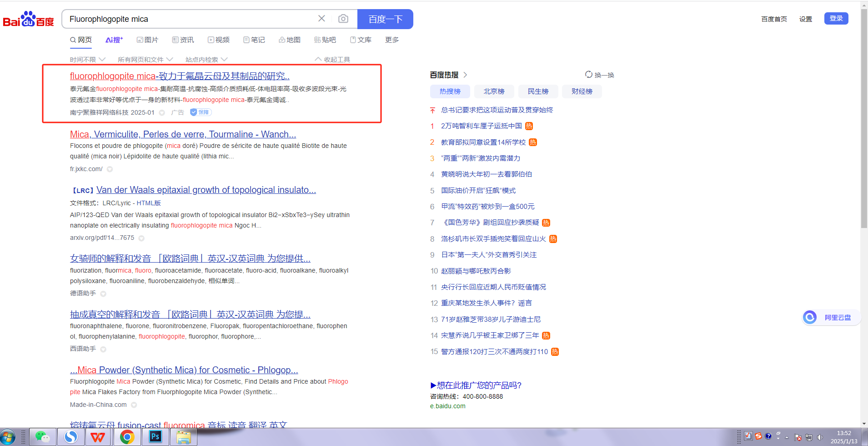Click the 登录 login button
868x446 pixels.
pyautogui.click(x=836, y=19)
